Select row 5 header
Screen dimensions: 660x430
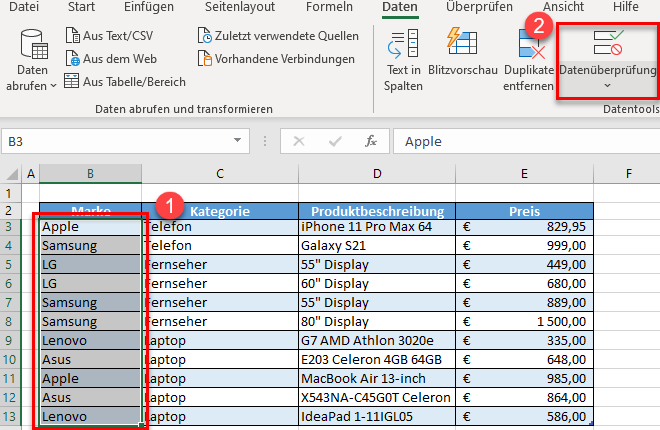pyautogui.click(x=9, y=265)
